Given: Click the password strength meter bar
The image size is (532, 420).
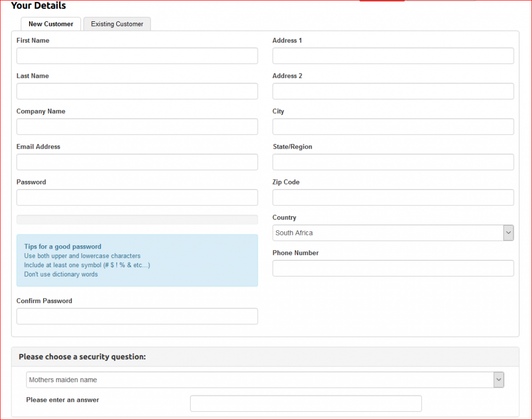Looking at the screenshot, I should tap(137, 220).
